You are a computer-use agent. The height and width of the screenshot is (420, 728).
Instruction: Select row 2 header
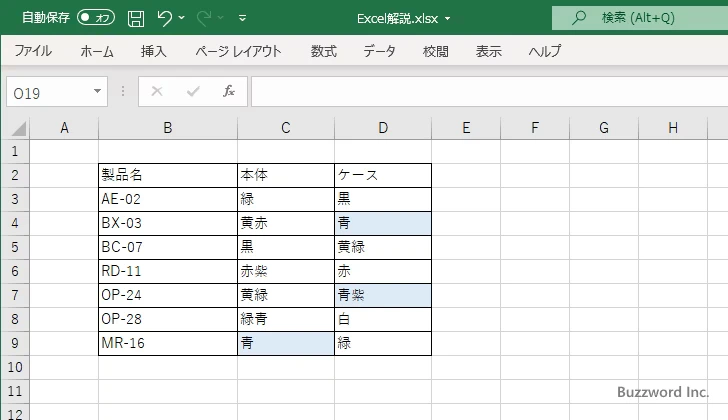click(15, 175)
